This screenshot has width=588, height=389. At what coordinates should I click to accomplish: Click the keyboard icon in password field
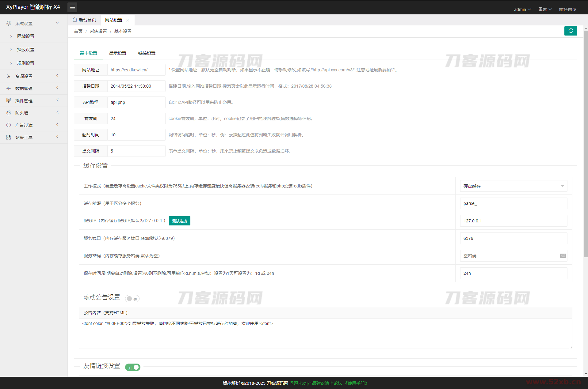[x=563, y=256]
